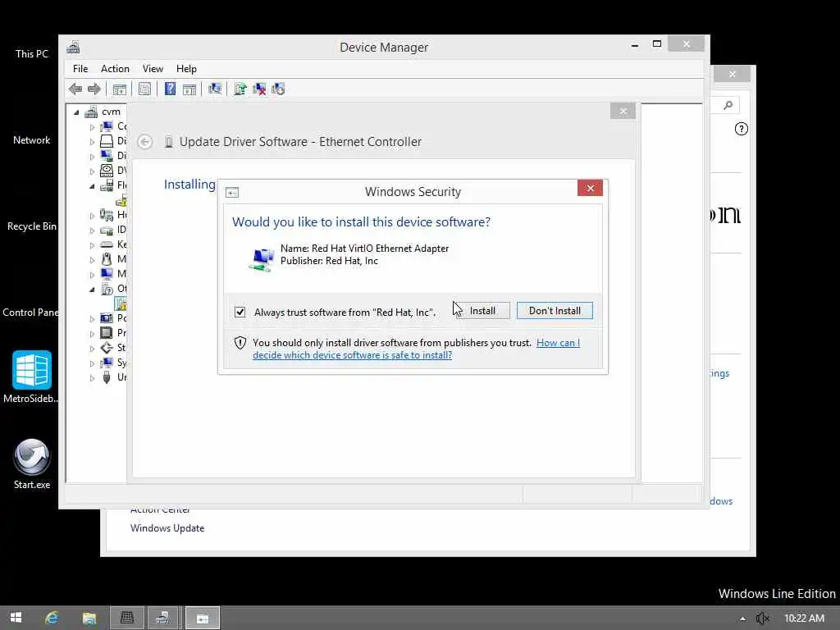
Task: Select the floppy controller child device icon
Action: pos(121,201)
